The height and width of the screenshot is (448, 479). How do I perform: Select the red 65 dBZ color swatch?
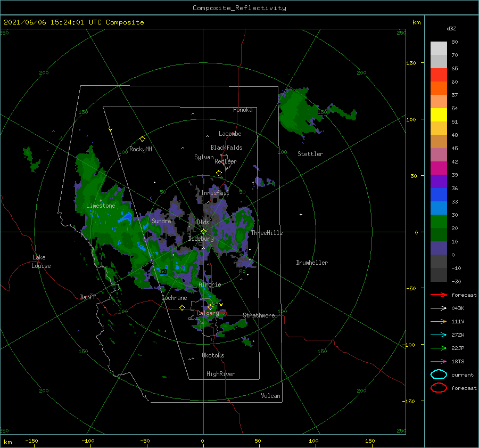pos(439,75)
